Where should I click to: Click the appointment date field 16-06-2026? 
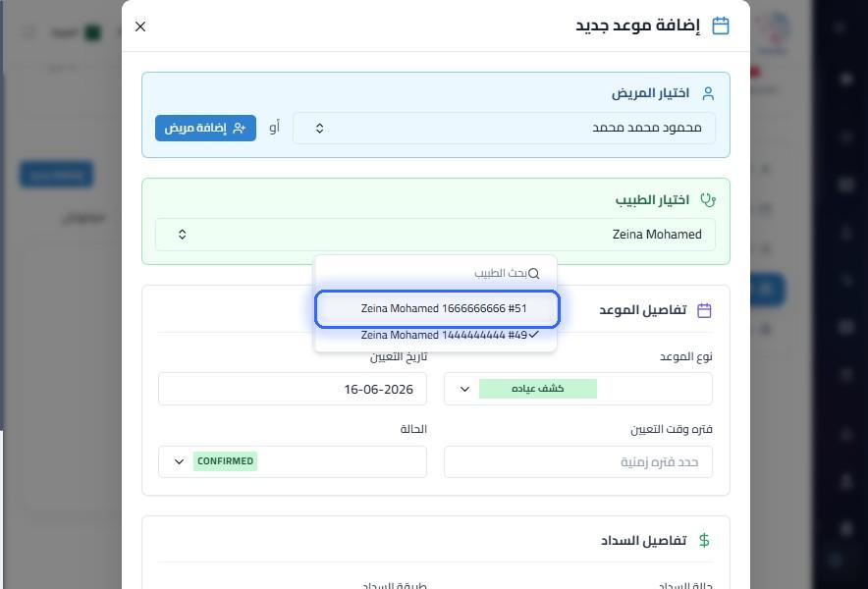(x=293, y=389)
